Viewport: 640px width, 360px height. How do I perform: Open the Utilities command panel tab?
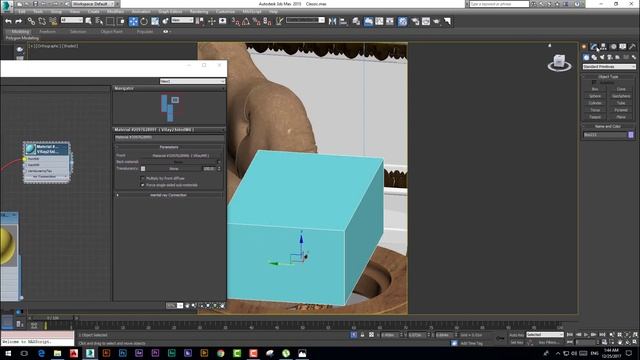[x=632, y=47]
